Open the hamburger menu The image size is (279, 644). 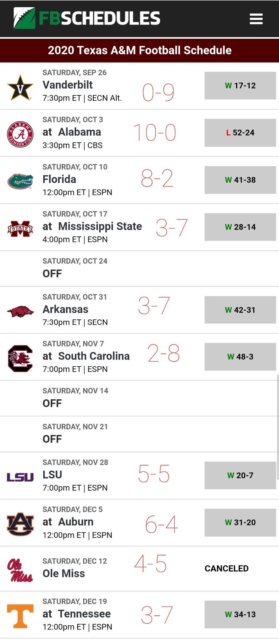256,19
